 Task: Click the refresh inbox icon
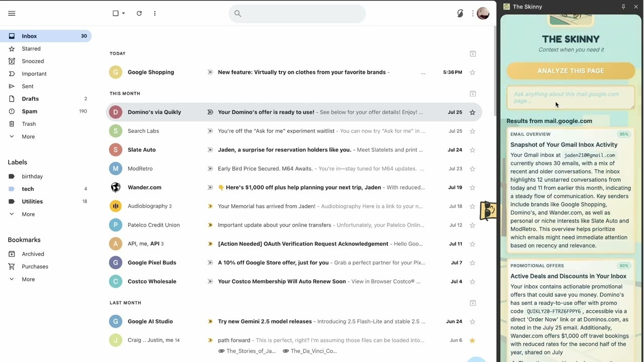[x=139, y=14]
